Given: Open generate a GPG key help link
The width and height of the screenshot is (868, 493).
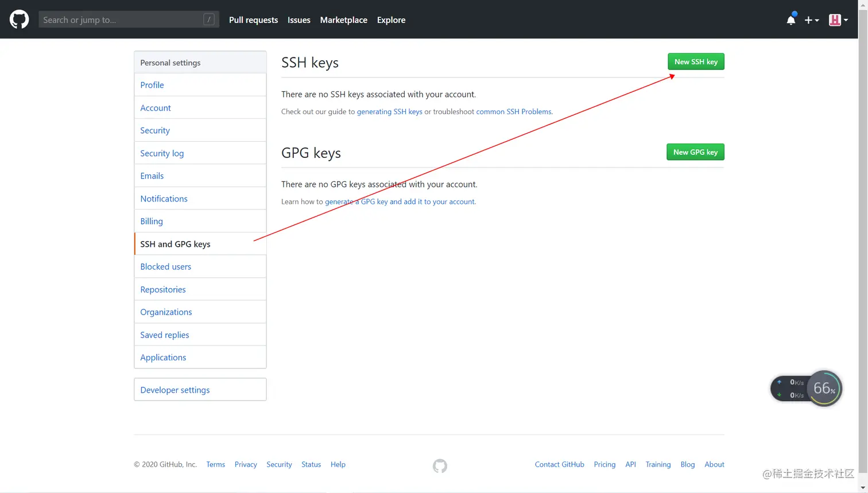Looking at the screenshot, I should (400, 201).
